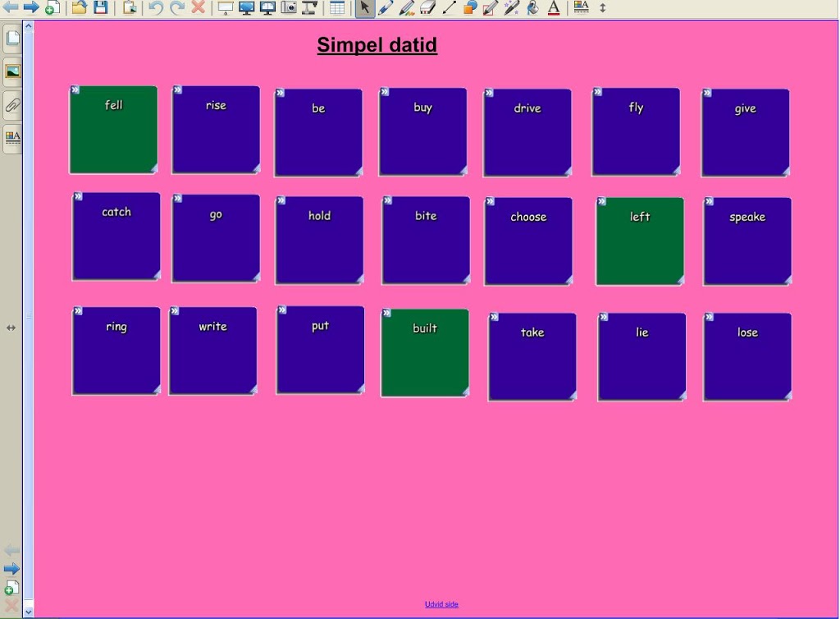Flip the 'write' card
840x619 pixels.
[213, 351]
